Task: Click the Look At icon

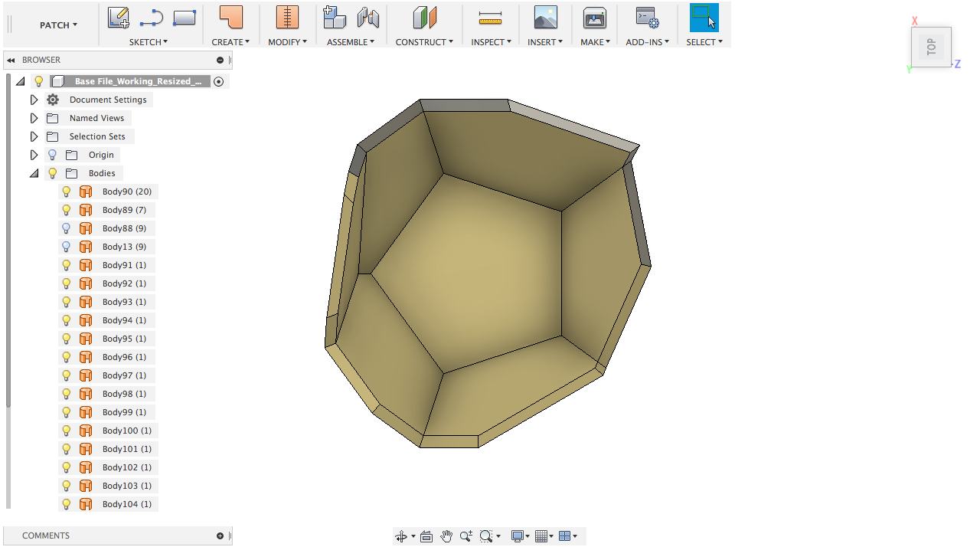Action: (426, 536)
